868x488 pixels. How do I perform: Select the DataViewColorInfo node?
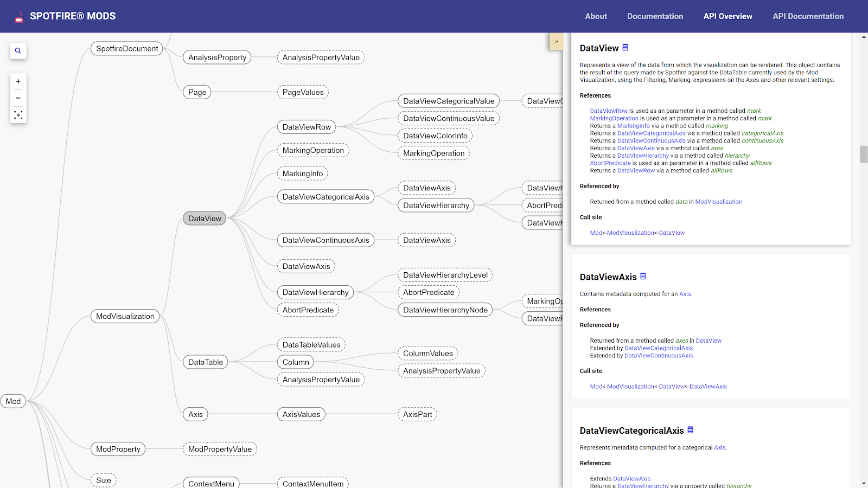coord(435,136)
